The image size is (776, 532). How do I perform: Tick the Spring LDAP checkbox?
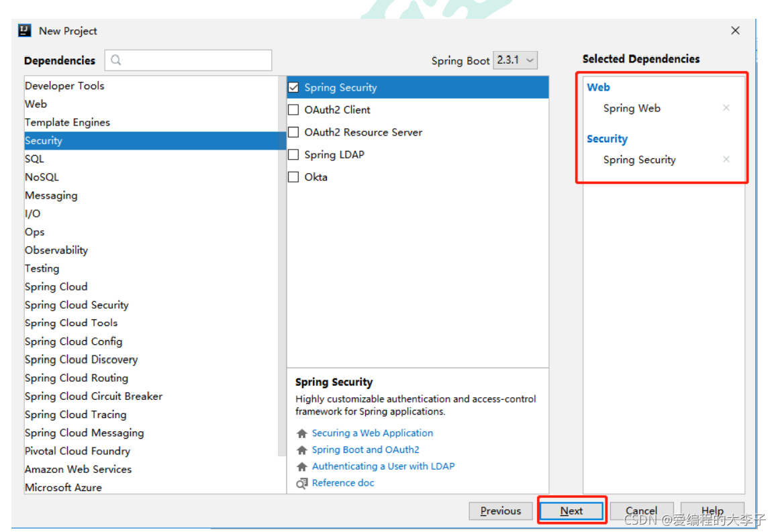pyautogui.click(x=293, y=155)
